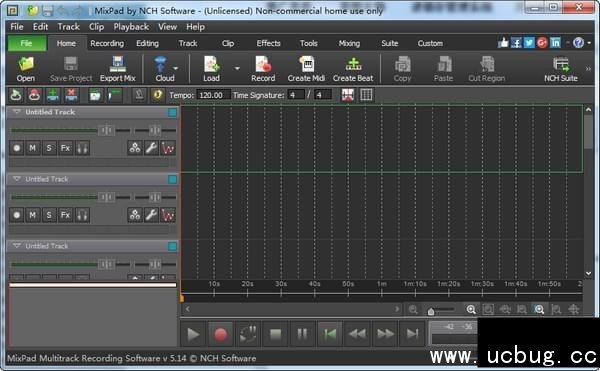
Task: Open the help icon dropdown arrow
Action: pos(589,43)
